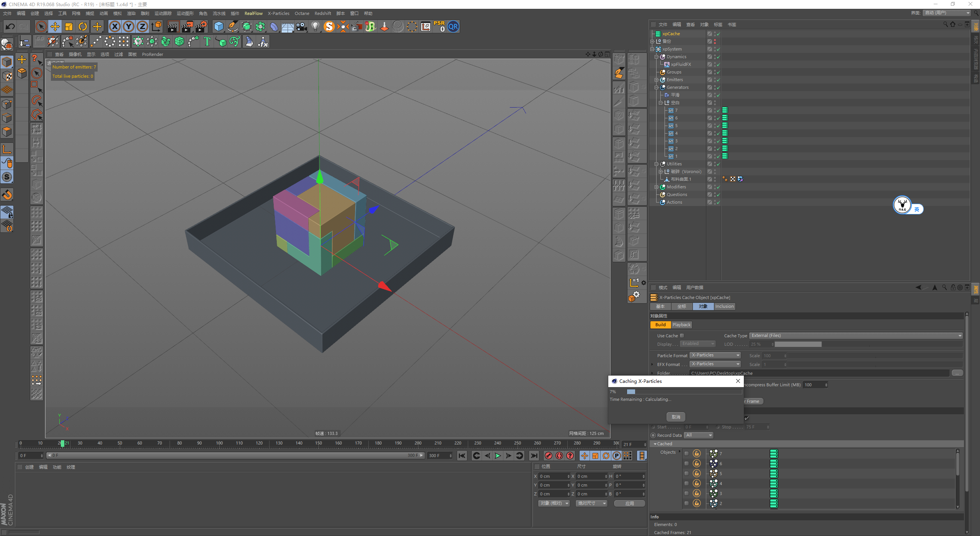Toggle visibility dots of xpCache object

coord(715,34)
